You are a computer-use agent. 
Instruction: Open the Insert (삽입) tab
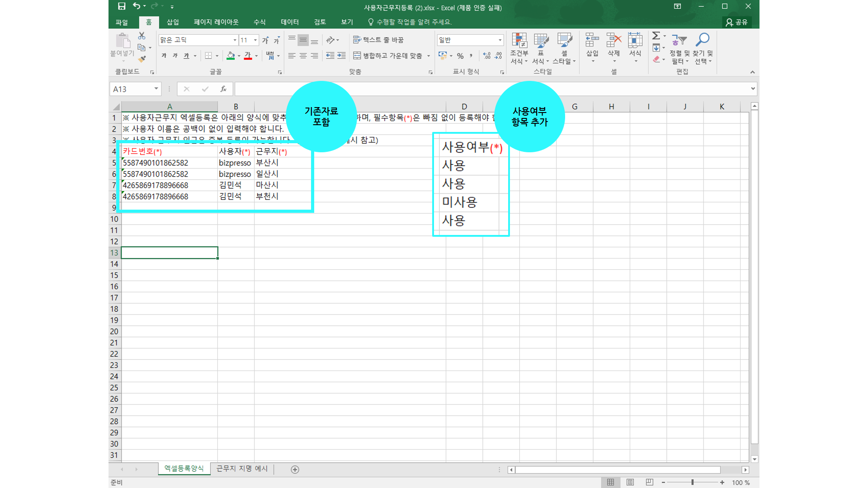173,22
